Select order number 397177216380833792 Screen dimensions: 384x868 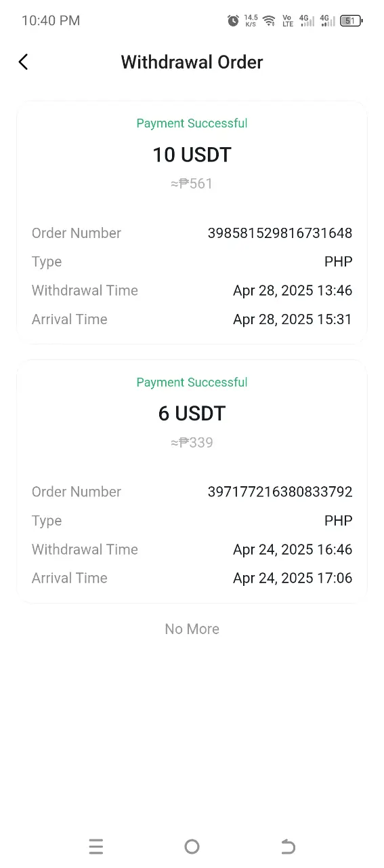280,492
